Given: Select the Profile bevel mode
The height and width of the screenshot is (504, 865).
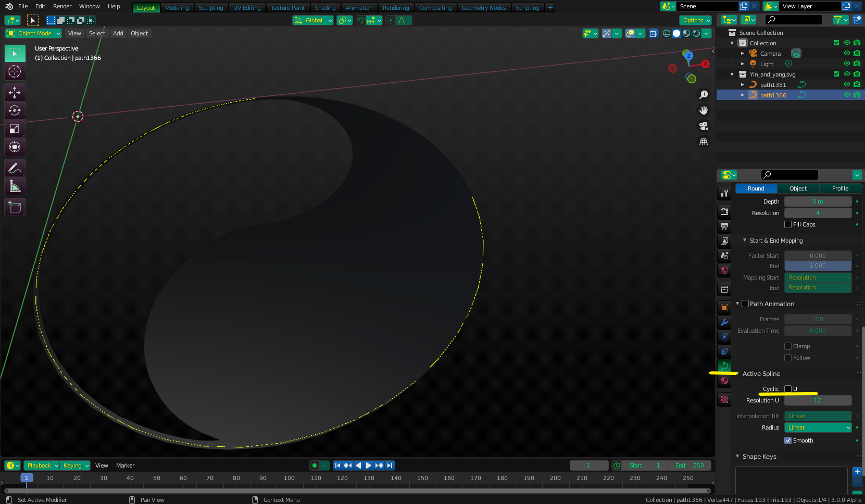Looking at the screenshot, I should [x=840, y=188].
